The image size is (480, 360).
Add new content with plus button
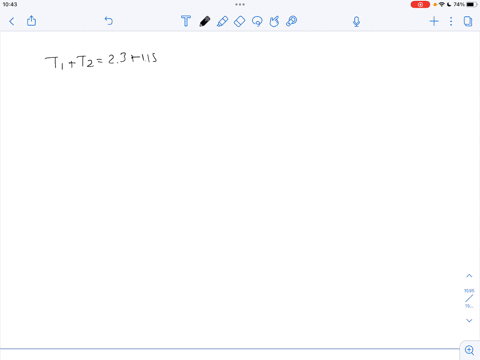pos(434,22)
